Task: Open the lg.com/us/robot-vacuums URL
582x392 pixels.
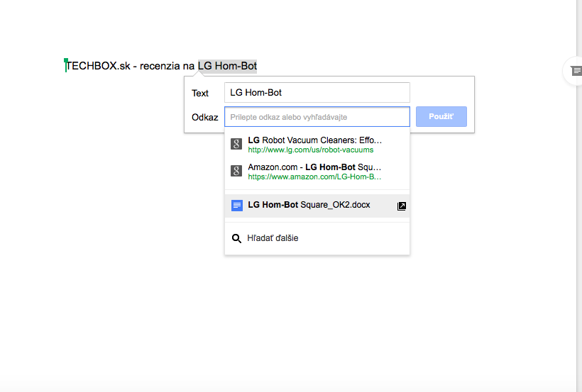Action: [x=311, y=150]
